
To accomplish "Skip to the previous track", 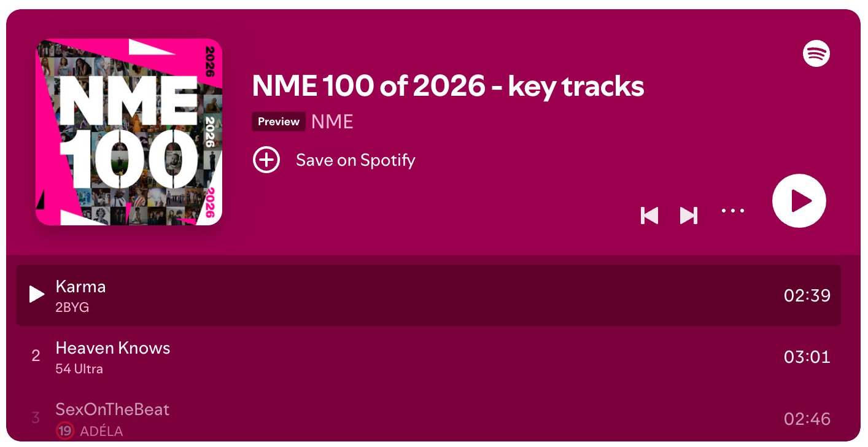I will tap(649, 215).
